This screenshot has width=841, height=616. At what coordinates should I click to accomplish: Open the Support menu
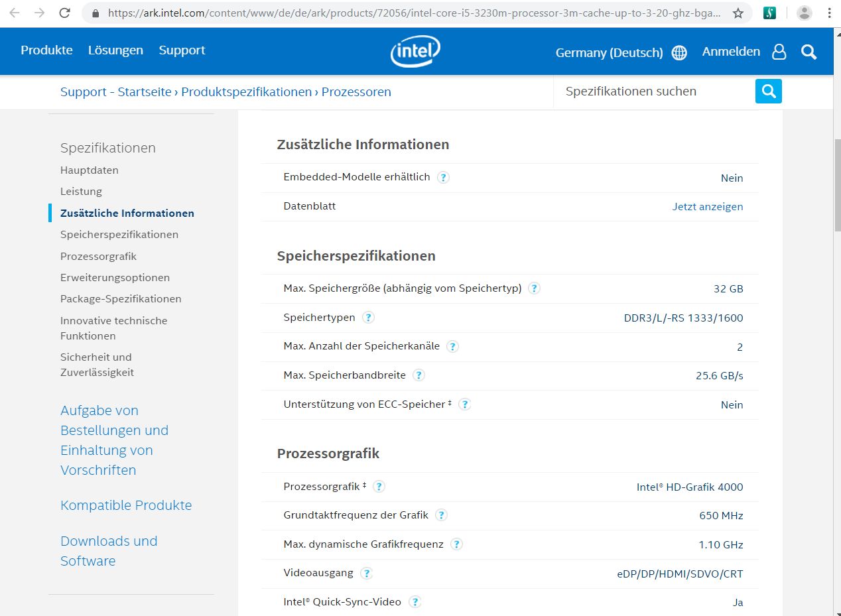pos(182,50)
